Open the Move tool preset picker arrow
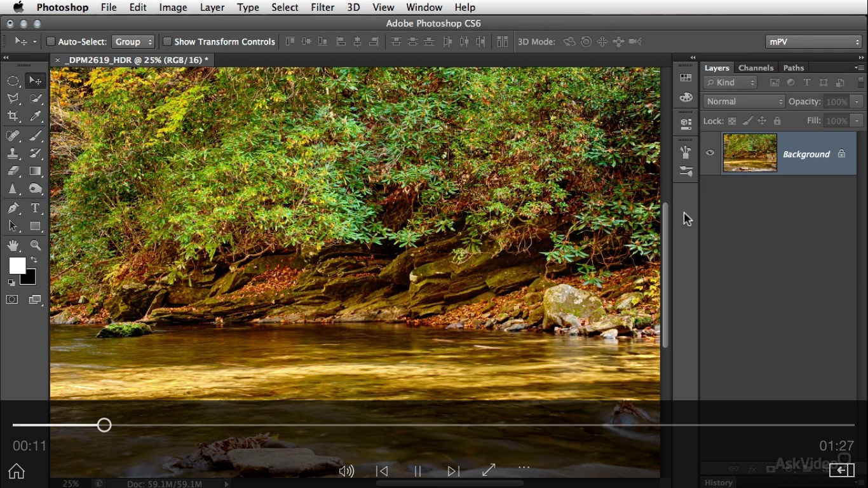 pyautogui.click(x=35, y=42)
